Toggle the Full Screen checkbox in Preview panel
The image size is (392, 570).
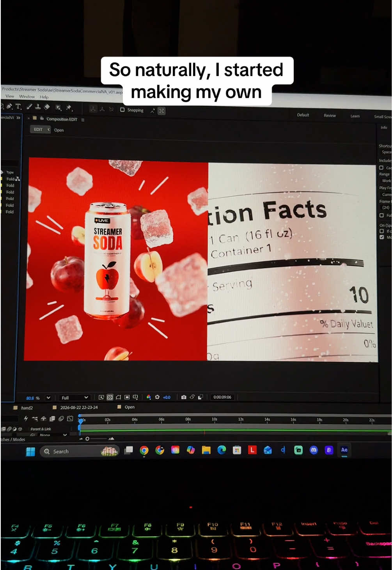(381, 215)
